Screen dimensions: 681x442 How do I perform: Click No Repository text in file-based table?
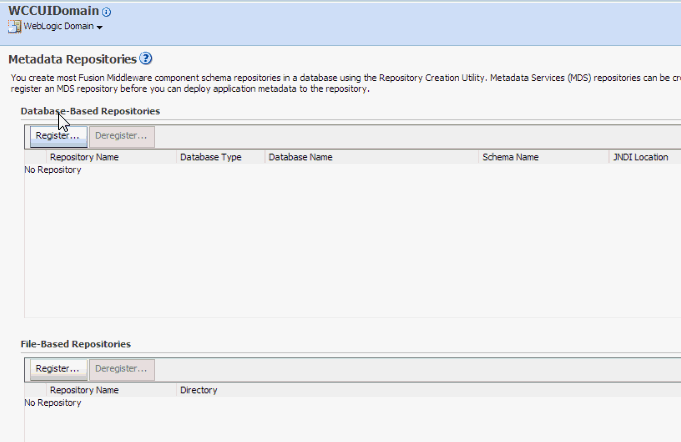(53, 403)
